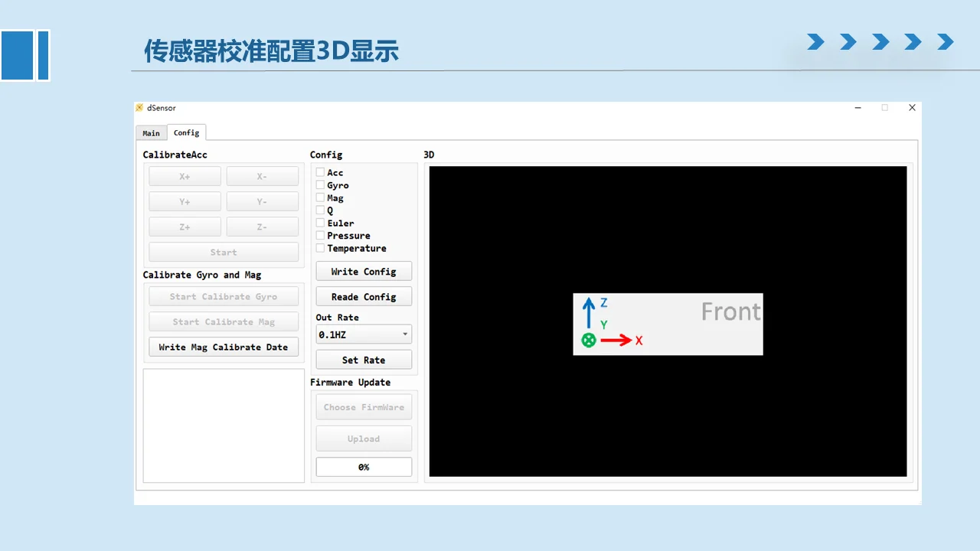
Task: Toggle the Q checkbox
Action: point(320,210)
